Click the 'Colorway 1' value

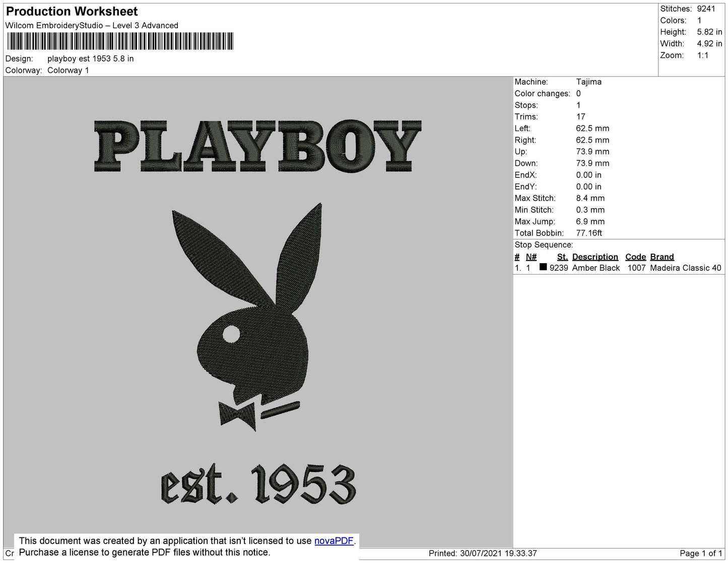(x=68, y=70)
